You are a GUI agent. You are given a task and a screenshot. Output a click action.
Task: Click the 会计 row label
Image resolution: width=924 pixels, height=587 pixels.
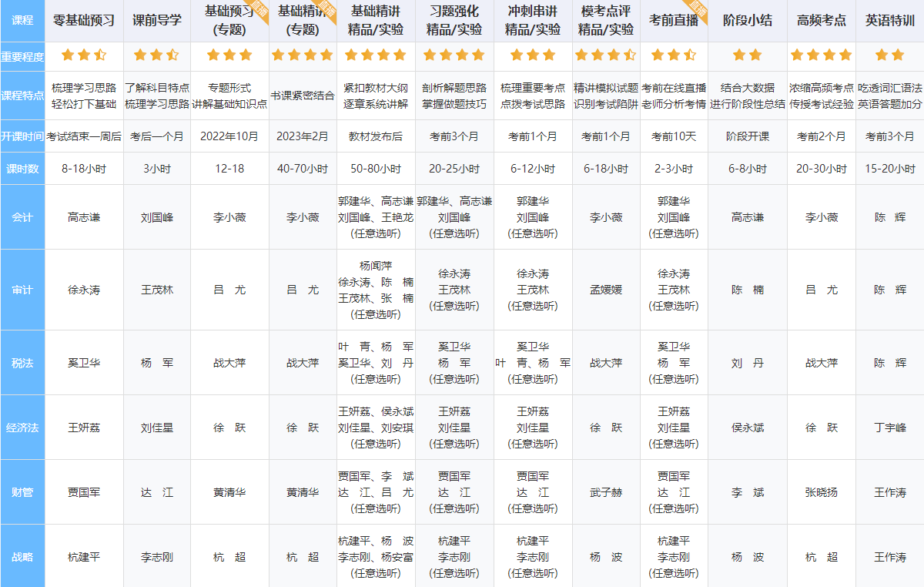[22, 217]
